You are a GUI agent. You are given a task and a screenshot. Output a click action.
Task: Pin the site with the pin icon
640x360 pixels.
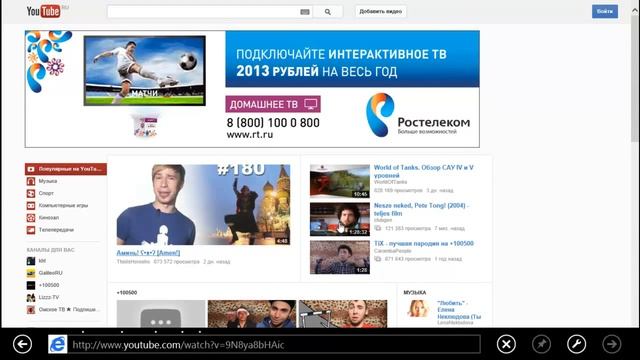click(541, 344)
